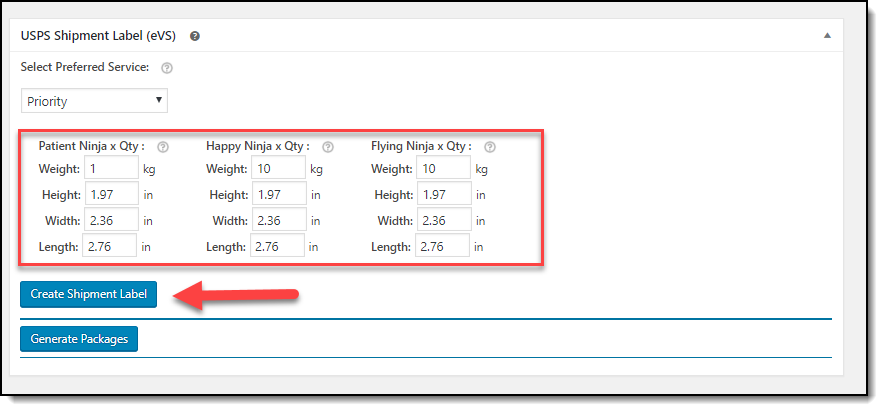Click the Generate Packages button
The height and width of the screenshot is (411, 883).
79,339
